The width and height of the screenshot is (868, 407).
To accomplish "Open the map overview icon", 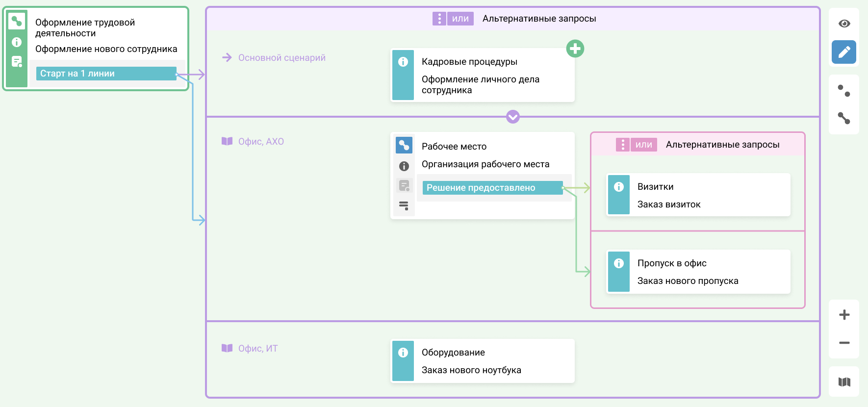I will [844, 382].
